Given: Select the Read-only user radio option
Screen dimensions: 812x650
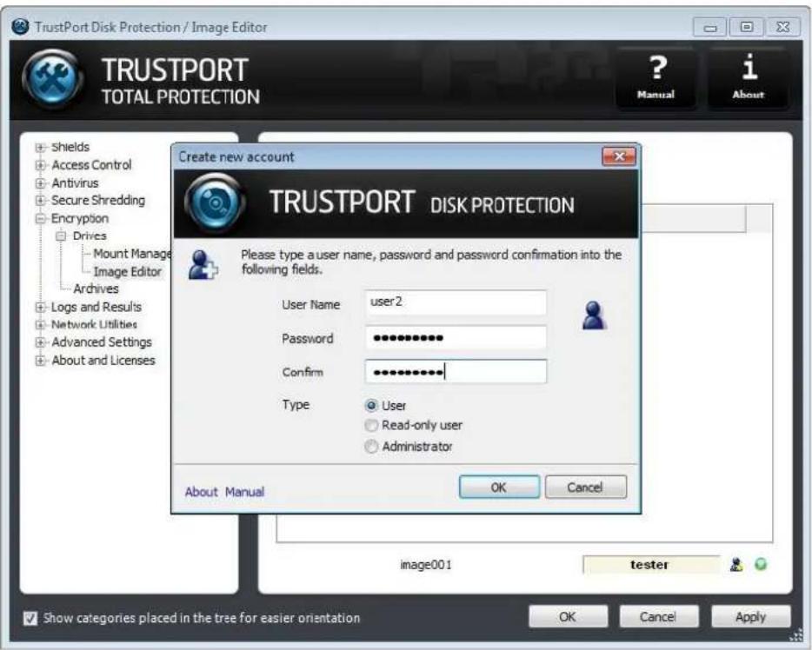Looking at the screenshot, I should [x=370, y=426].
